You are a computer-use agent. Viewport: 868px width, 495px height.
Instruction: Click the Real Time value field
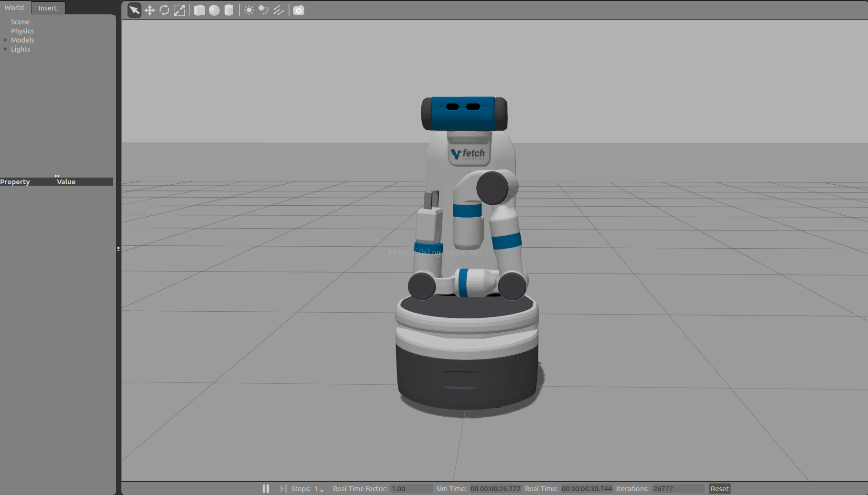coord(587,489)
